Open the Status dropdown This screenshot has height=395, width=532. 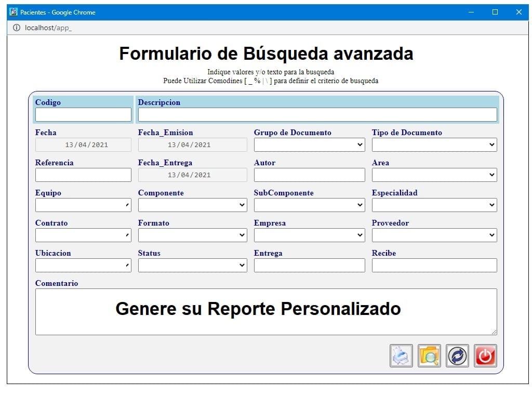pos(192,266)
